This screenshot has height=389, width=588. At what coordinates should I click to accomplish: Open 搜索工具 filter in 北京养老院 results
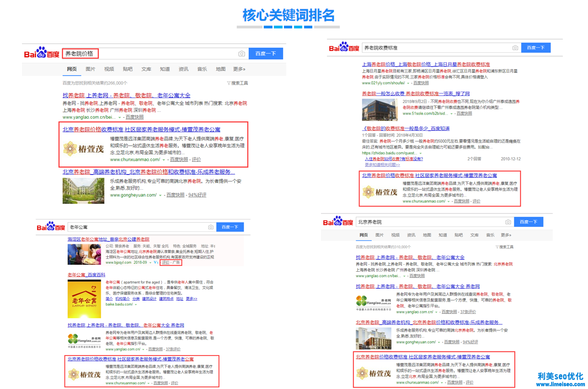pos(504,247)
